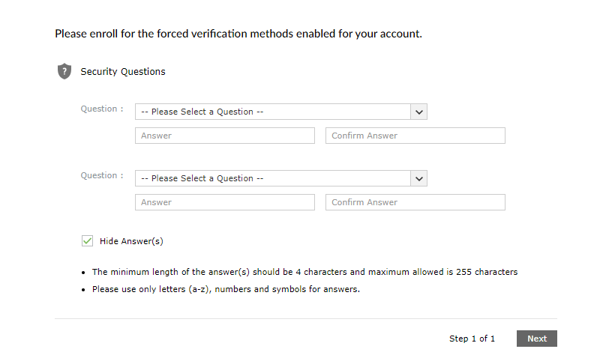Click the minimum answer length note
Viewport: 609px width, 364px height.
click(304, 272)
